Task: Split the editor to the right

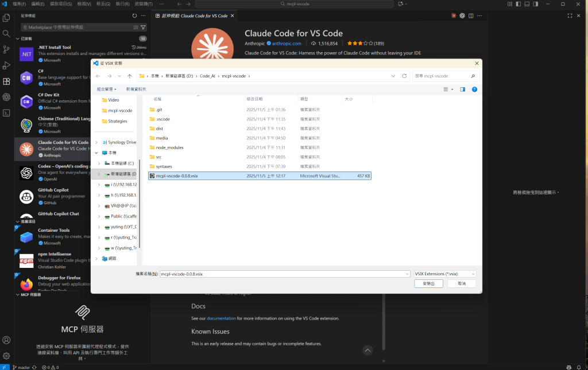Action: click(x=471, y=15)
